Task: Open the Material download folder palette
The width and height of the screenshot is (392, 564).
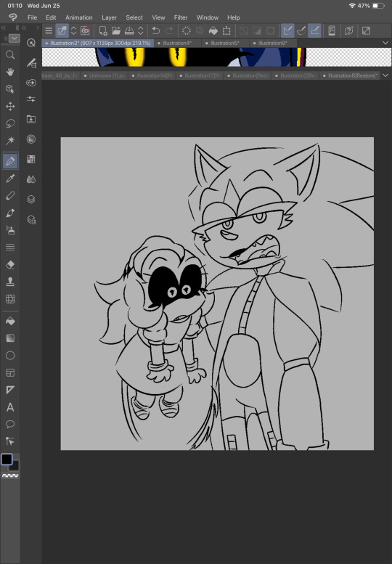Action: point(31,119)
